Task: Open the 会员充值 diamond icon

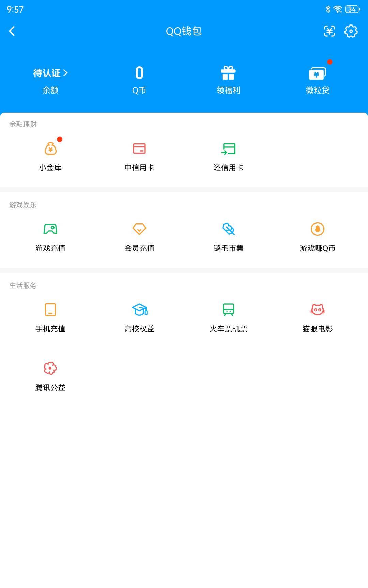Action: [139, 229]
